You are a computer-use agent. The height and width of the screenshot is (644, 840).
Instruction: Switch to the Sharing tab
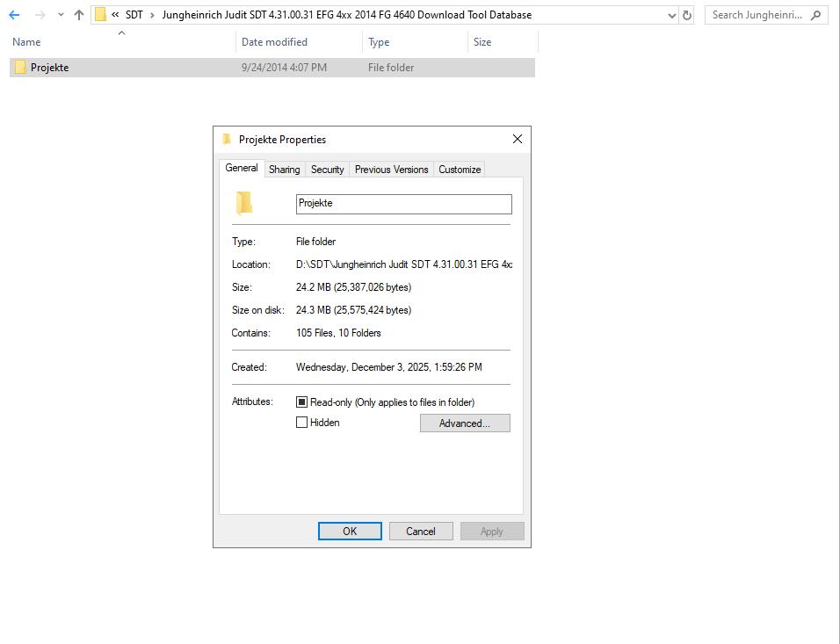[285, 170]
